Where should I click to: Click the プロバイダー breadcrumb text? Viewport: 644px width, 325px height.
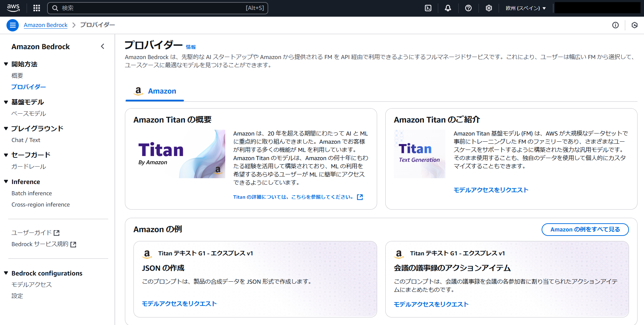pyautogui.click(x=98, y=25)
